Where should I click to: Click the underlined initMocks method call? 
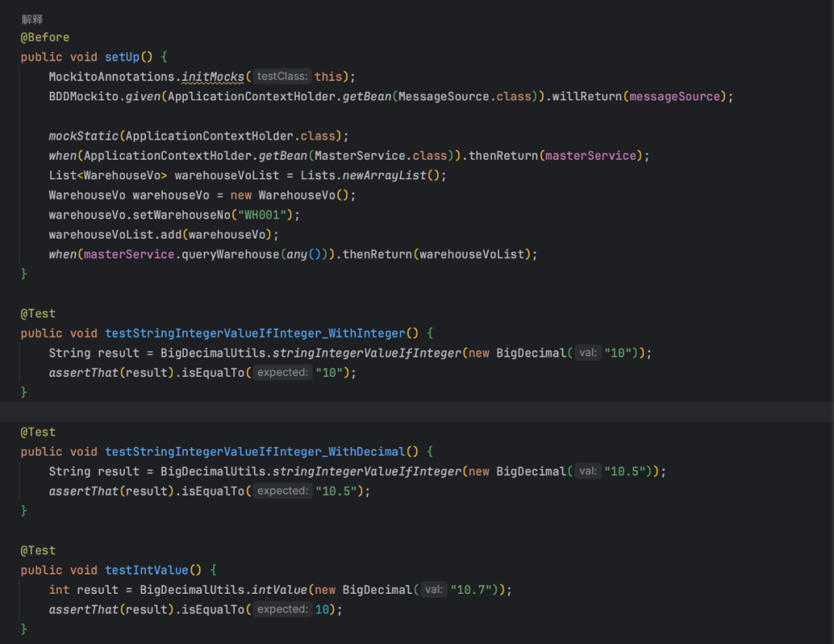213,76
